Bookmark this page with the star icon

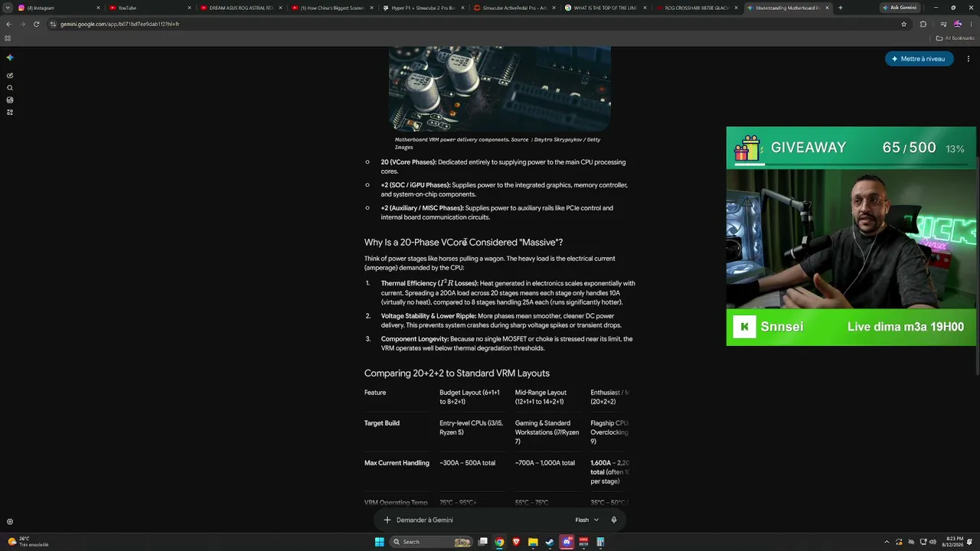pos(903,24)
